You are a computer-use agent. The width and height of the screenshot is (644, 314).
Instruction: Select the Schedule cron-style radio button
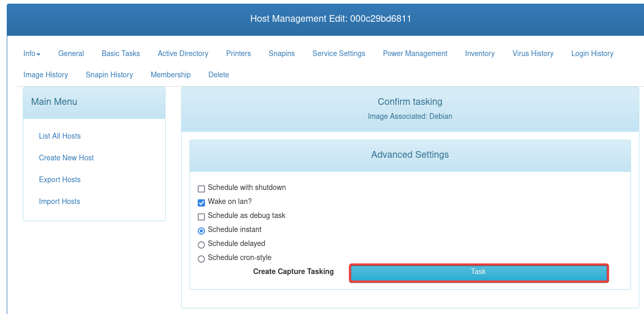pyautogui.click(x=201, y=259)
